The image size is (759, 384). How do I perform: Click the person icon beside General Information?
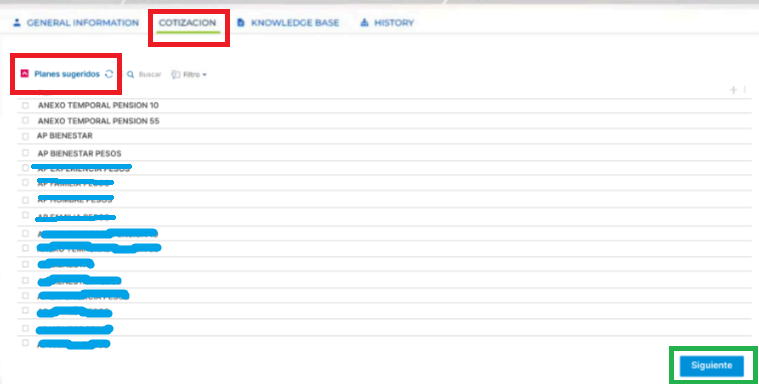point(17,23)
